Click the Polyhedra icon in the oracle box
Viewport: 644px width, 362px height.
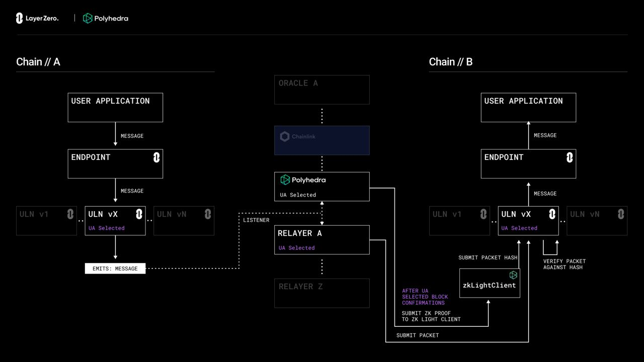click(285, 179)
